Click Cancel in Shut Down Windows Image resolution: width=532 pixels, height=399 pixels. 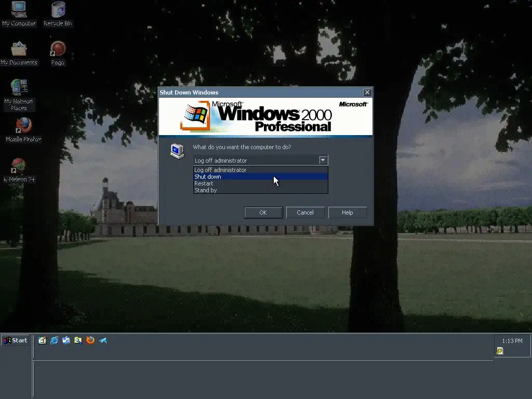(305, 212)
